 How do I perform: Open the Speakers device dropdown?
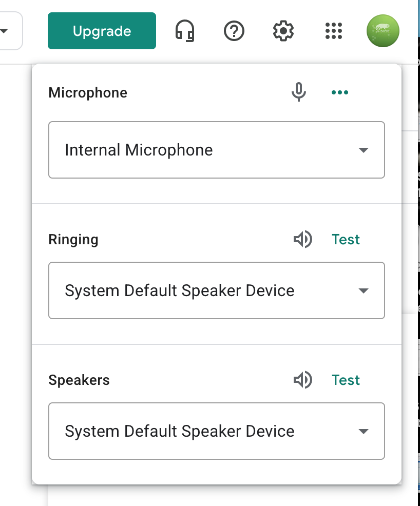pos(364,432)
